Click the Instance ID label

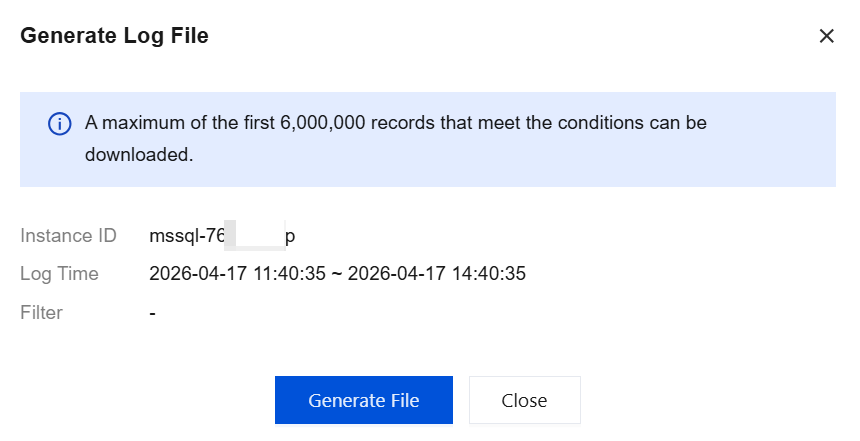(x=68, y=236)
